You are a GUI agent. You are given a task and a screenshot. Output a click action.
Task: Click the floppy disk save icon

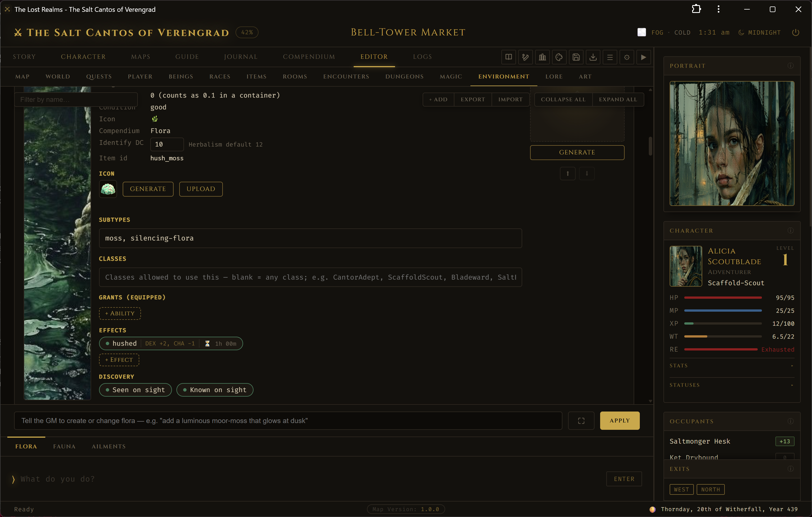point(576,57)
